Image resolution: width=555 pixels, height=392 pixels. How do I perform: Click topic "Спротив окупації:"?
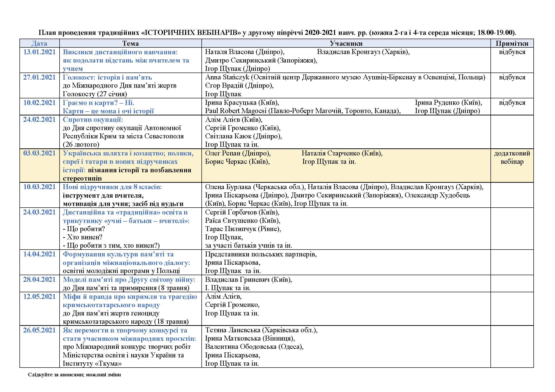pyautogui.click(x=93, y=119)
